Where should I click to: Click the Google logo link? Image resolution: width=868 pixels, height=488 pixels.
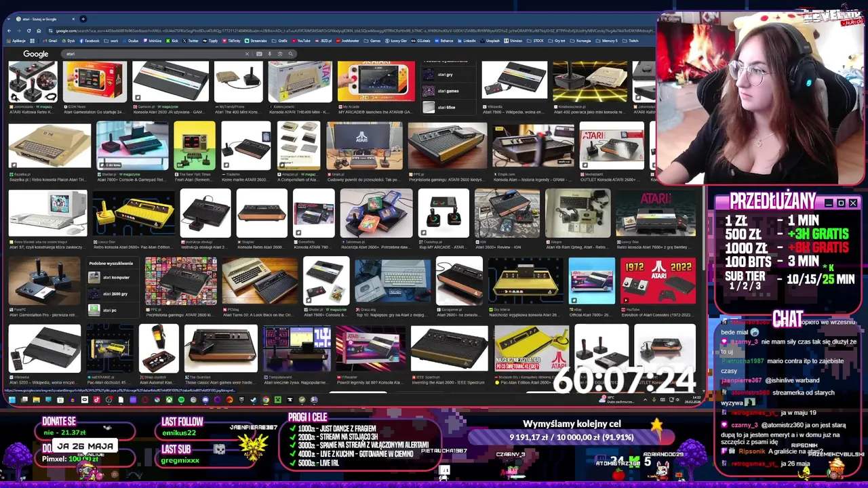[36, 54]
